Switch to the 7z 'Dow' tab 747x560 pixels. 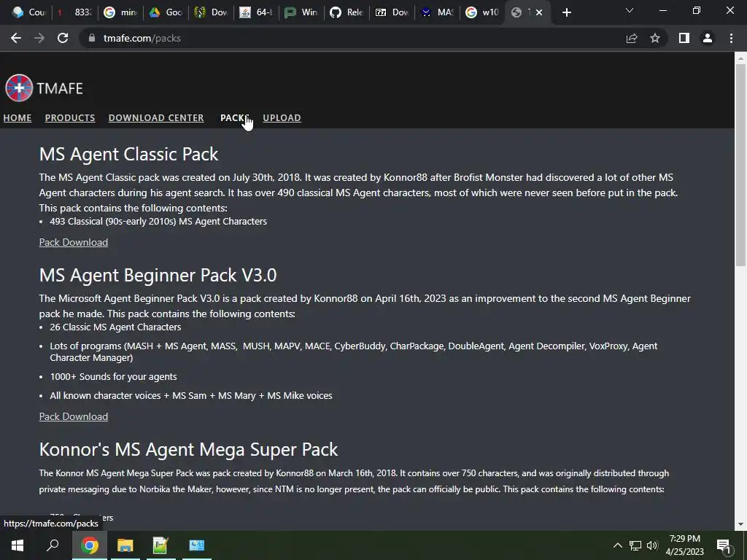point(392,12)
